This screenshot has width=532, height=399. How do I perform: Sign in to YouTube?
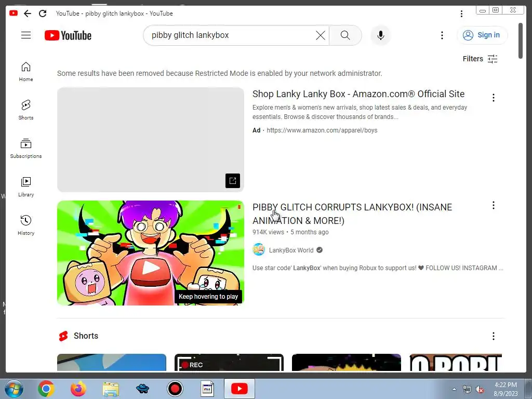(x=482, y=35)
